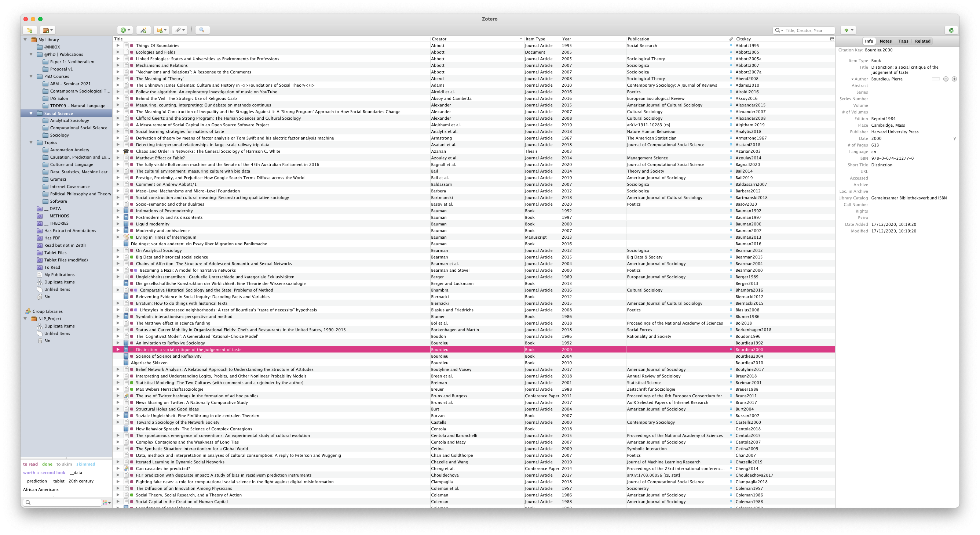Open the New Library toolbar button
Screen dimensions: 980x535
(x=48, y=30)
